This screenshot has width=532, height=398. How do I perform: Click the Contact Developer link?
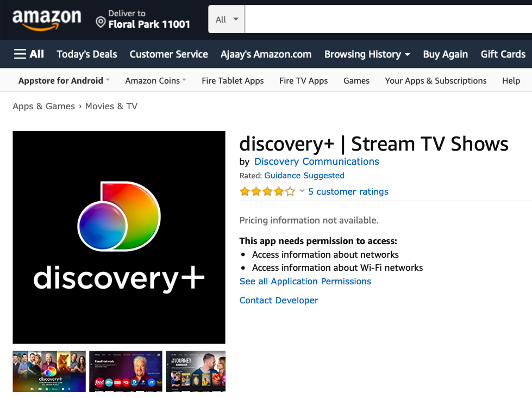click(279, 300)
